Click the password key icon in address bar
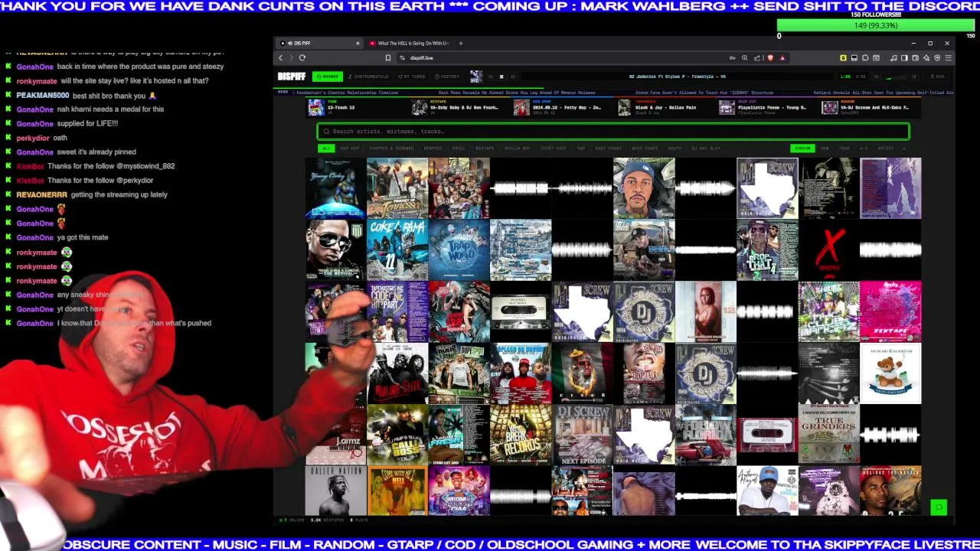The height and width of the screenshot is (551, 980). (732, 58)
